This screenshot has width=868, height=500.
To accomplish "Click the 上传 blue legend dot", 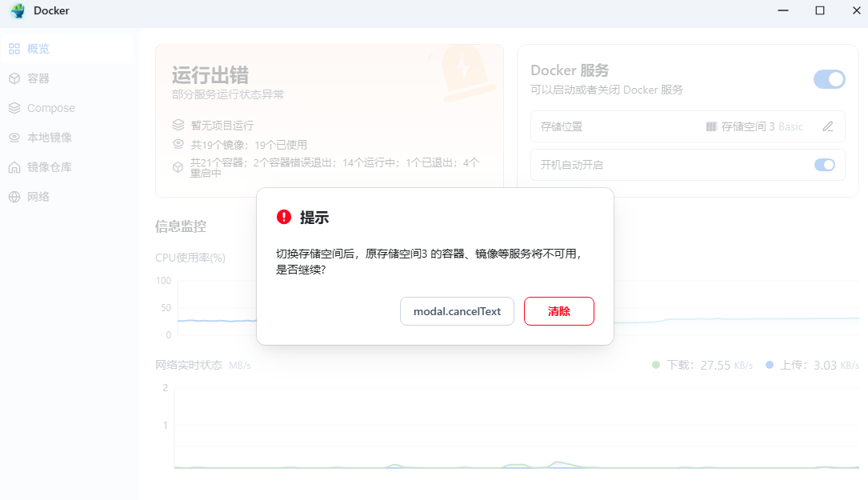I will point(770,365).
